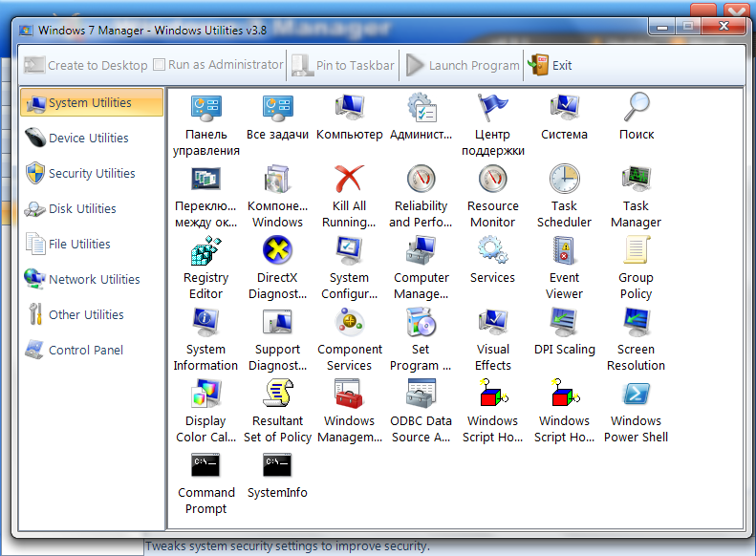Open the Network Utilities category
This screenshot has width=756, height=556.
click(x=93, y=279)
